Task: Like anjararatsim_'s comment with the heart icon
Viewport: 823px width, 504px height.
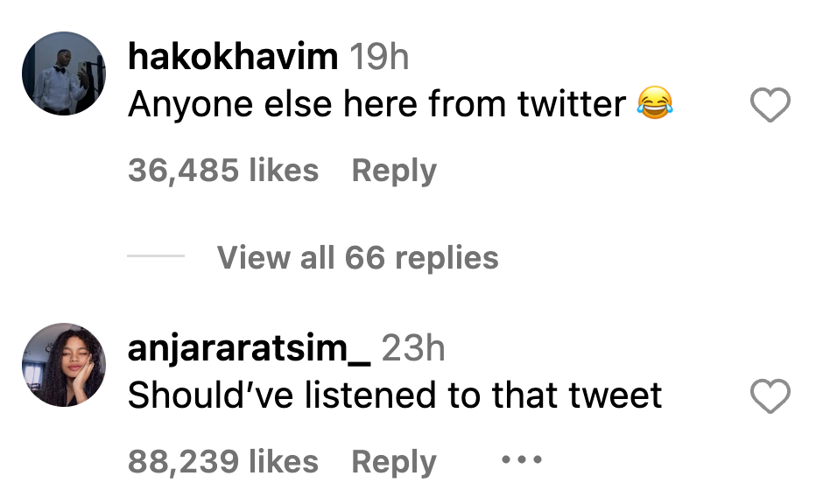Action: [x=770, y=397]
